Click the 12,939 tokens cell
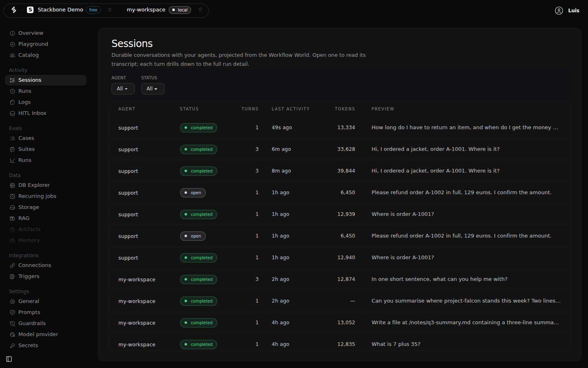Screen dimensions: 588x368 click(346, 214)
